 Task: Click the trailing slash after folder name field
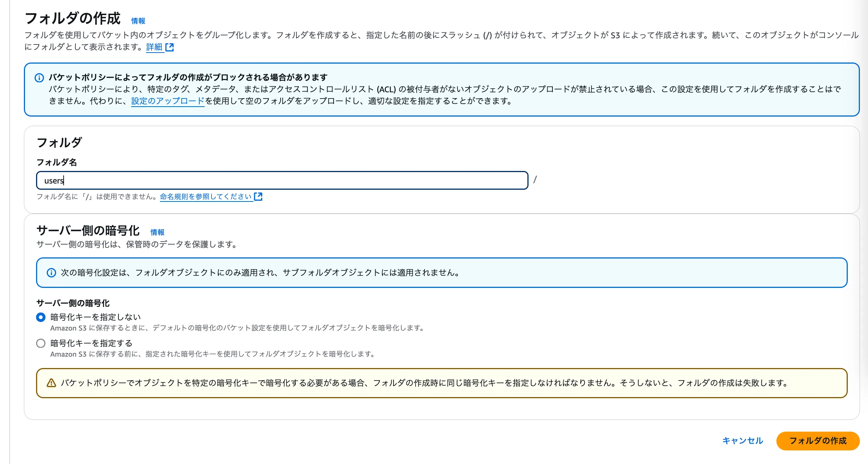click(535, 180)
